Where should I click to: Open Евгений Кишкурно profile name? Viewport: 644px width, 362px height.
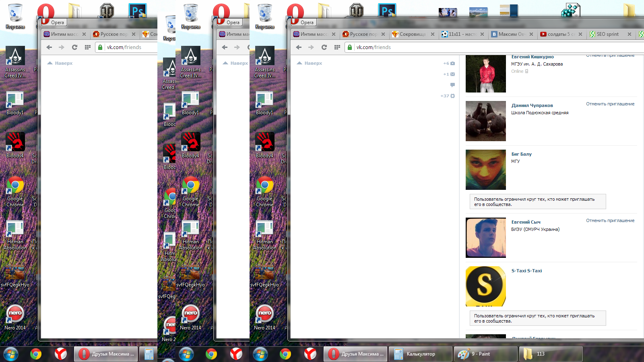tap(533, 57)
